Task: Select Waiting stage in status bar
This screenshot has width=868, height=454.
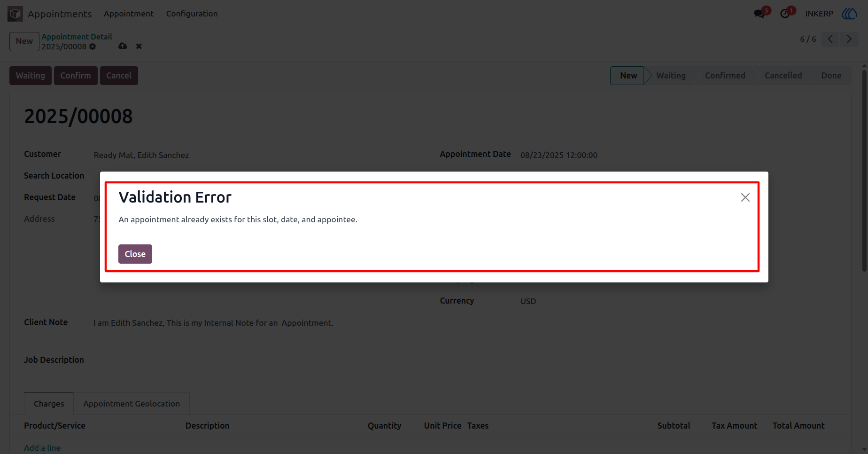Action: click(x=671, y=76)
